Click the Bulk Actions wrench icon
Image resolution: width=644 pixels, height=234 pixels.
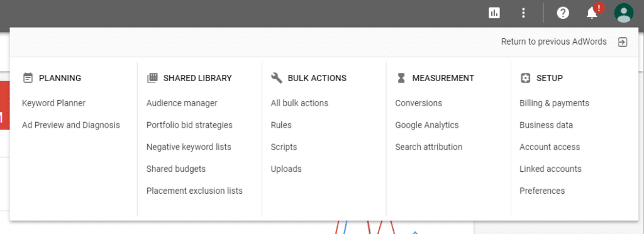coord(277,78)
